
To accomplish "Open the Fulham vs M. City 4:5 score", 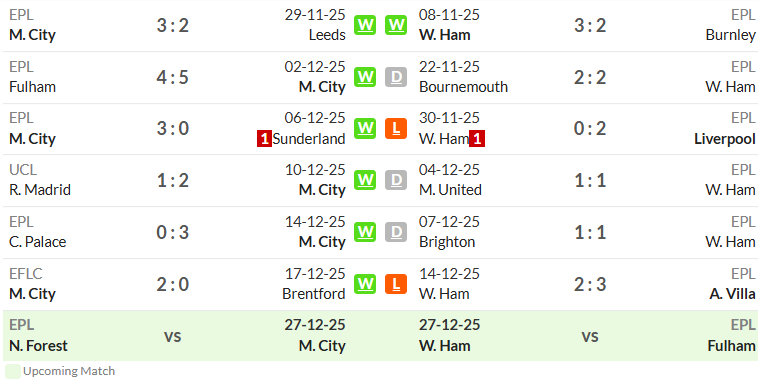I will (173, 77).
